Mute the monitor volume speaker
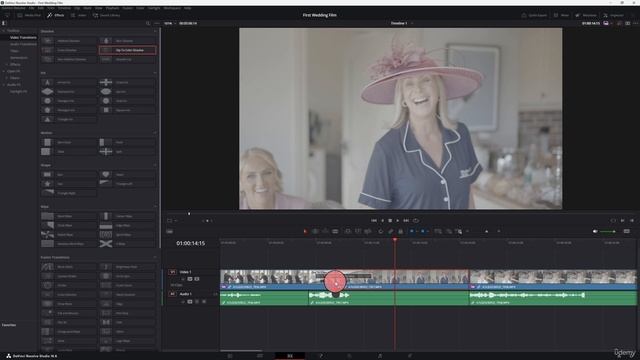Viewport: 640px width, 360px height. pos(595,231)
